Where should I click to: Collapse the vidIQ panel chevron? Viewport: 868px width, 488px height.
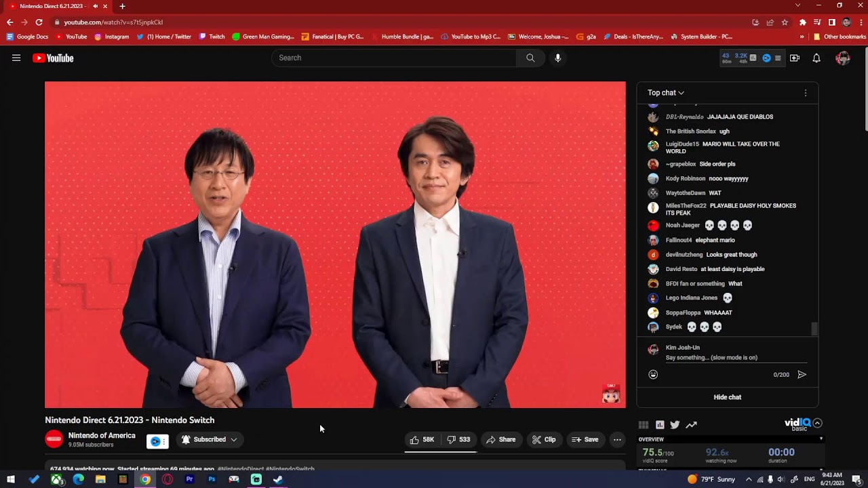817,423
